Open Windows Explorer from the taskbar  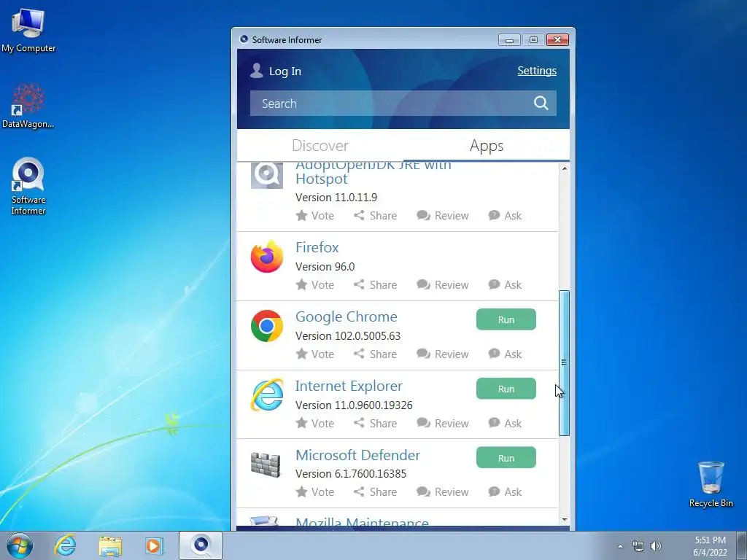pos(110,545)
